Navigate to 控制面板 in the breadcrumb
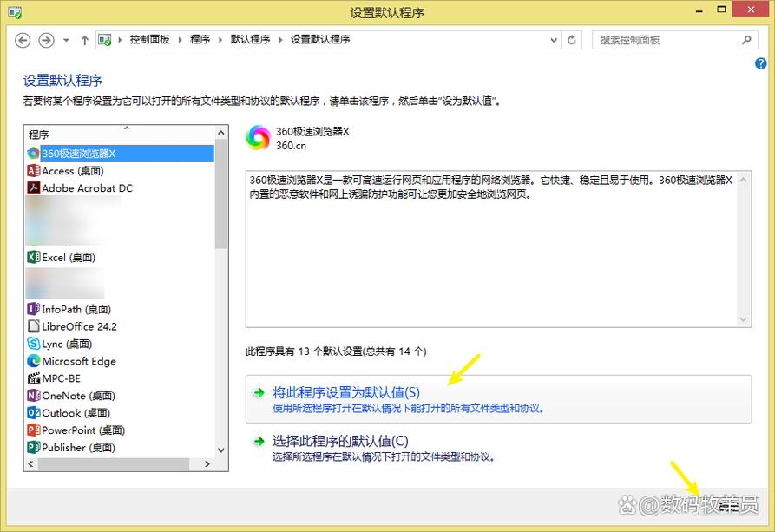Screen dimensions: 775x532 pos(153,39)
